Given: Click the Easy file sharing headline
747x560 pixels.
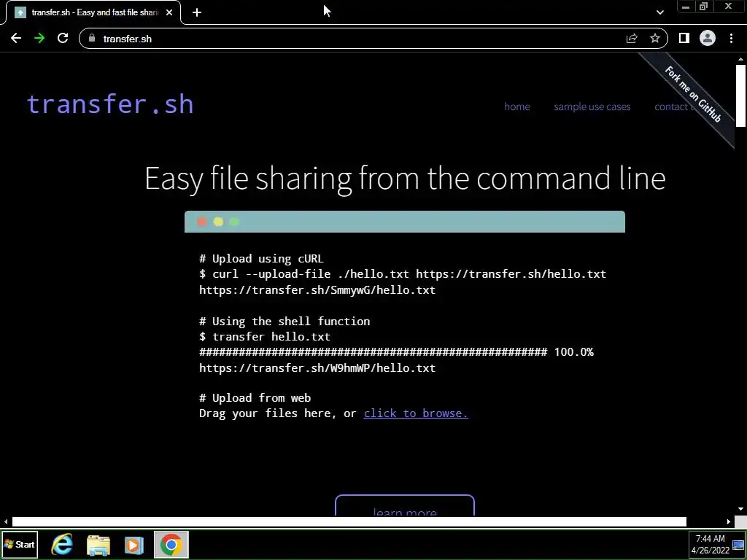Looking at the screenshot, I should click(405, 179).
